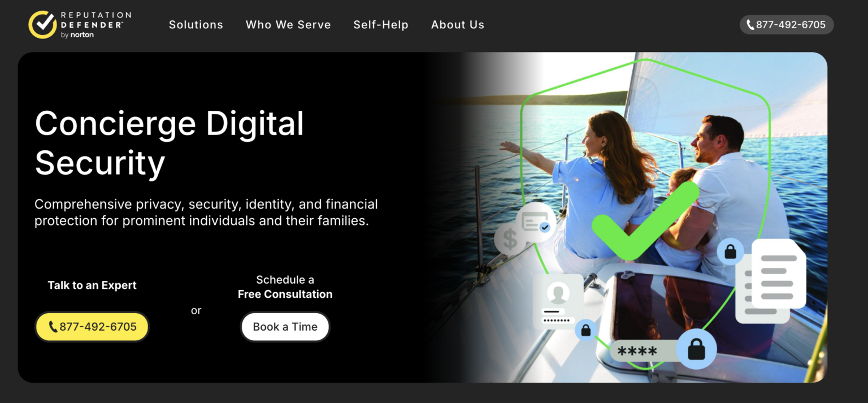This screenshot has width=868, height=403.
Task: Click the ReputationDefender checkmark logo
Action: tap(43, 25)
